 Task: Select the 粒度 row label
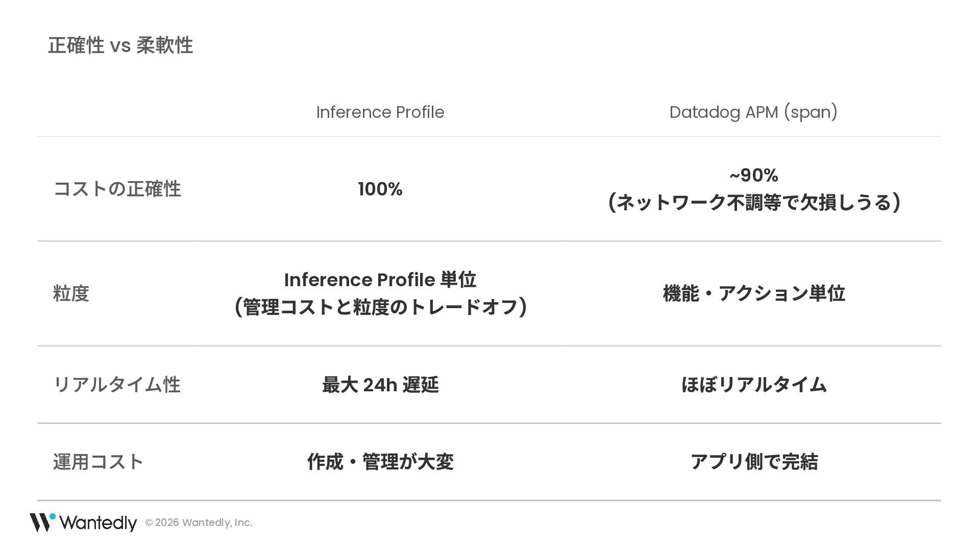point(71,294)
